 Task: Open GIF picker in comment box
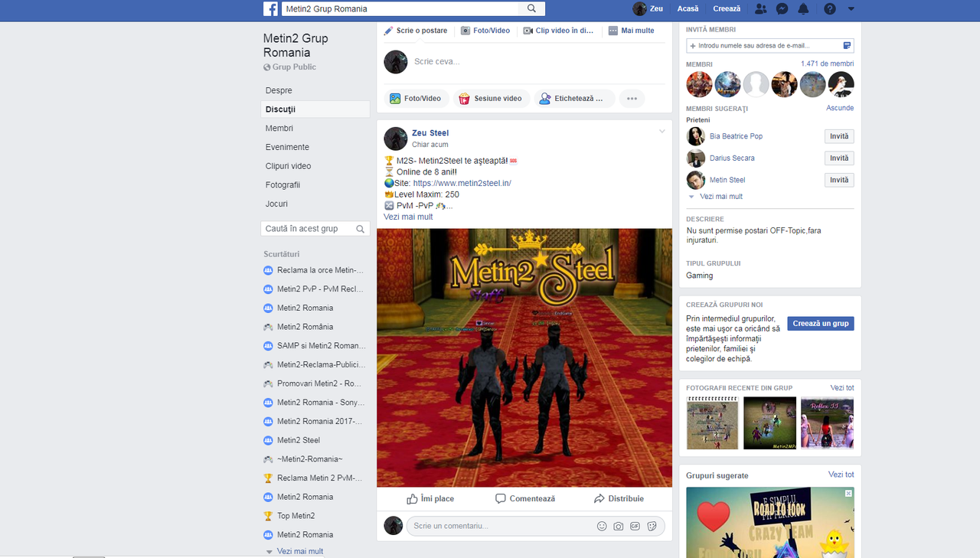coord(635,526)
